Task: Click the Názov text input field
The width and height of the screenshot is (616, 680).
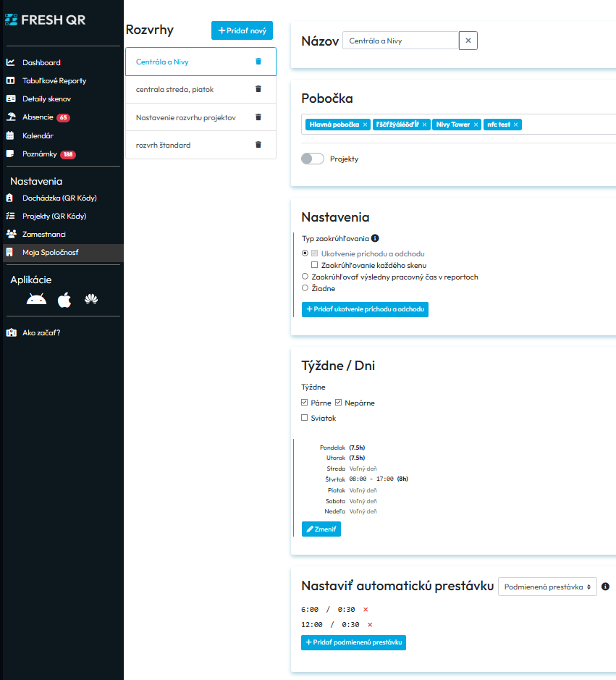Action: click(x=400, y=41)
